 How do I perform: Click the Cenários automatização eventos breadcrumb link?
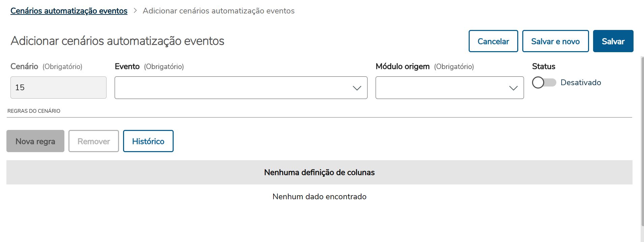tap(69, 11)
